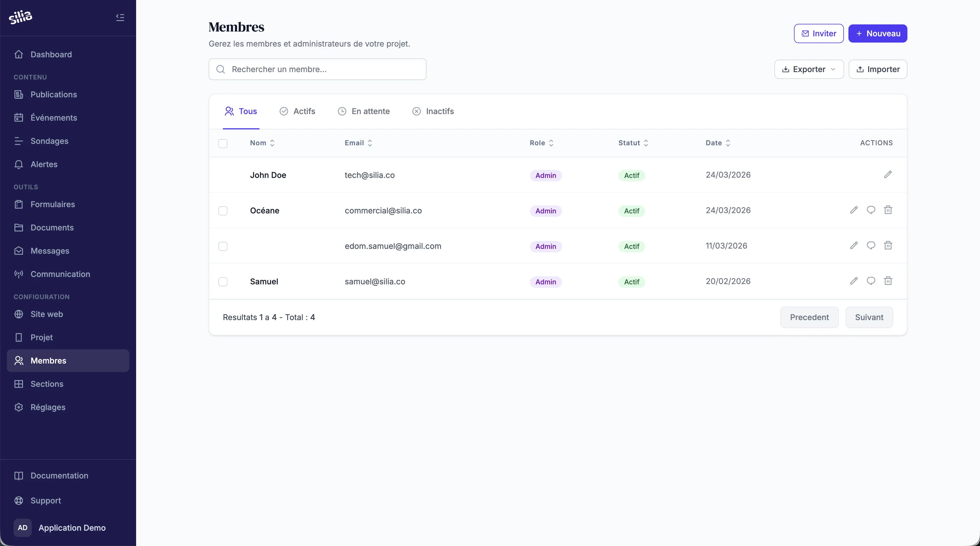Image resolution: width=980 pixels, height=546 pixels.
Task: Click message bubble icon for Océane
Action: point(871,210)
